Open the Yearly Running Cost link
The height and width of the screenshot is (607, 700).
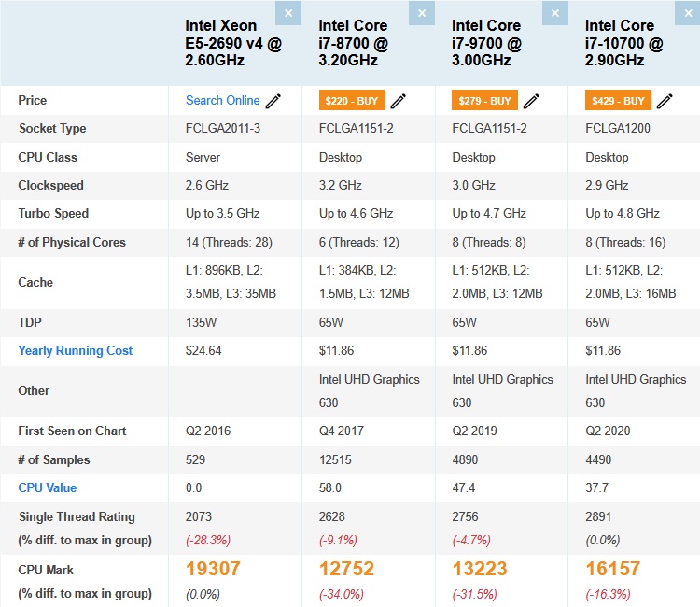click(x=75, y=350)
